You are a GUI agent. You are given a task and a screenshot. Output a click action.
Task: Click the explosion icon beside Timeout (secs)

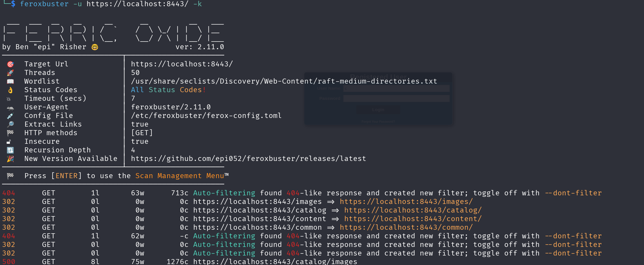coord(9,99)
